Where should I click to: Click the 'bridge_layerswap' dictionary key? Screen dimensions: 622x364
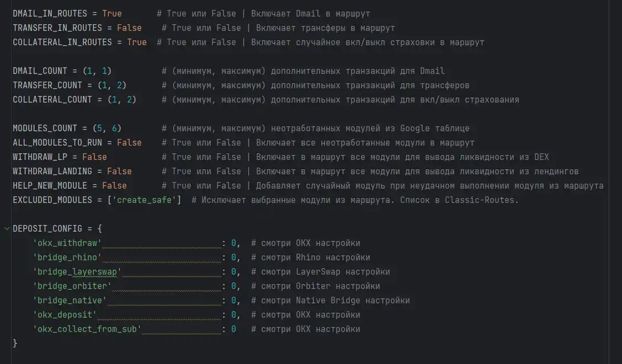point(77,271)
